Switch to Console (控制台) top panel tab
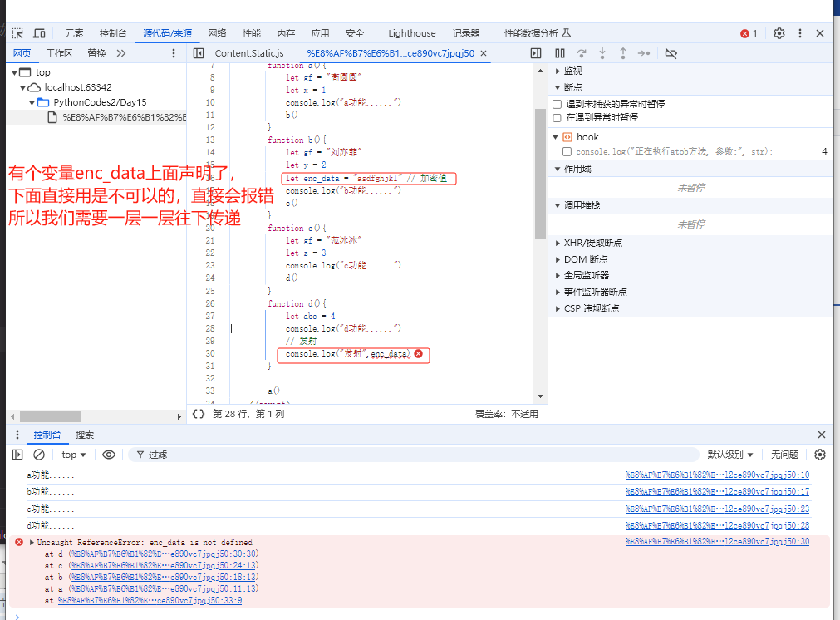The image size is (840, 620). coord(112,33)
